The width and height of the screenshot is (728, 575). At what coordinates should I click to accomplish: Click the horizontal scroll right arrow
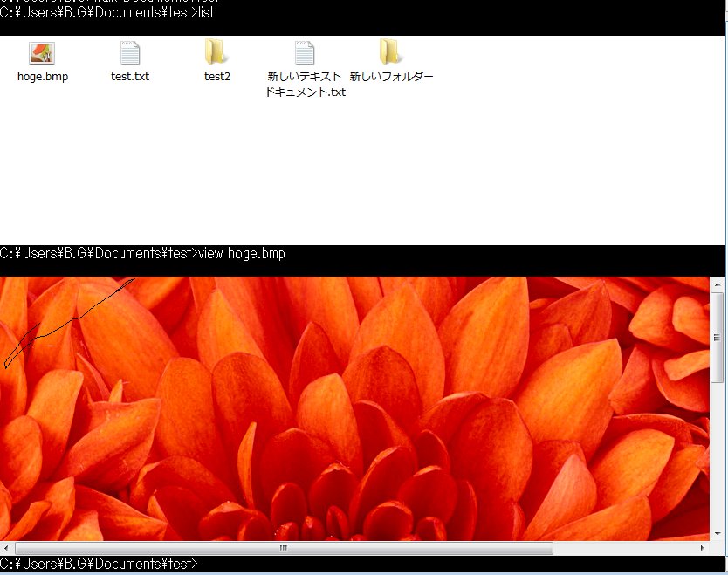point(702,548)
